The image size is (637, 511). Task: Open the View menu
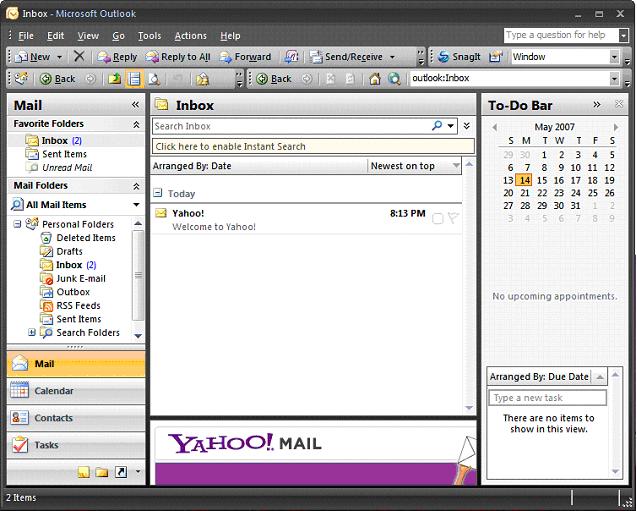(x=88, y=36)
